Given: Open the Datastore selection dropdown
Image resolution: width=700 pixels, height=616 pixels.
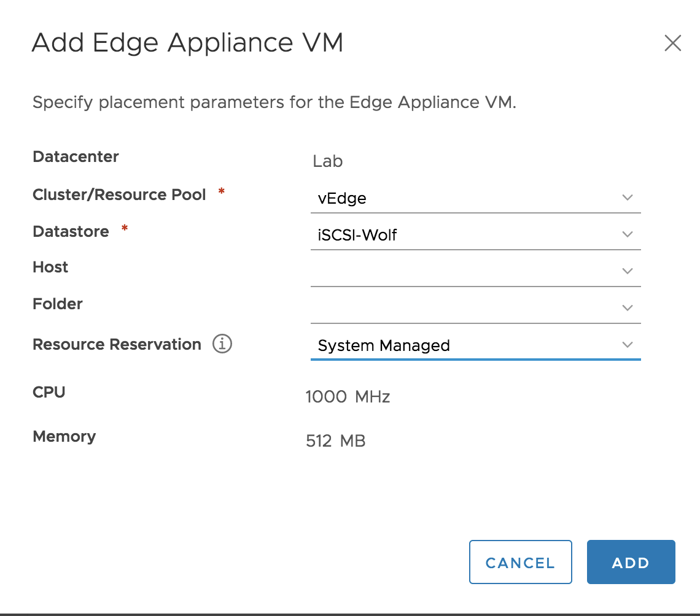Looking at the screenshot, I should pos(628,234).
